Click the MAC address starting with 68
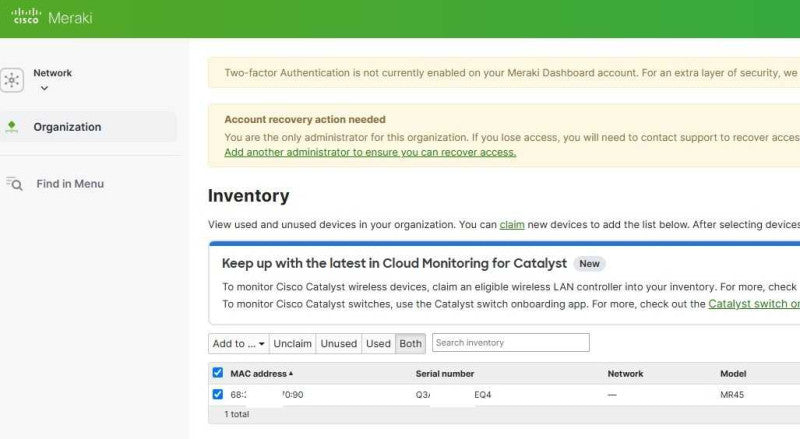The width and height of the screenshot is (800, 439). (266, 395)
